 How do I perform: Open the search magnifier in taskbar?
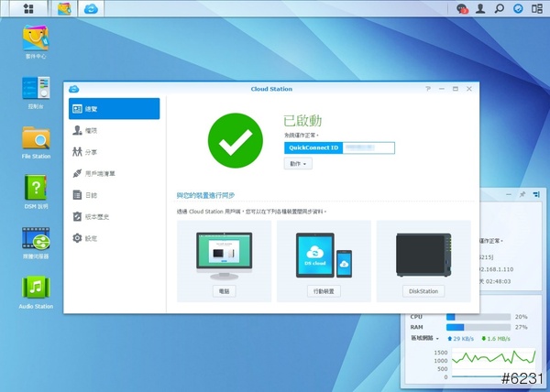(x=500, y=8)
